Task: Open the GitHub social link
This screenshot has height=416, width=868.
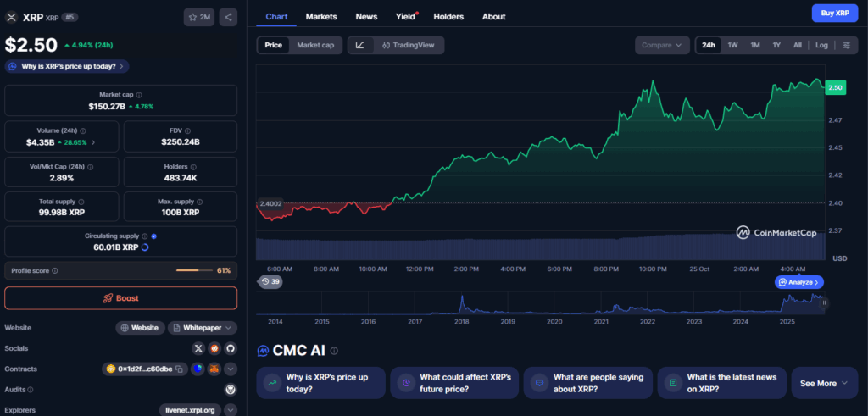Action: pos(230,348)
